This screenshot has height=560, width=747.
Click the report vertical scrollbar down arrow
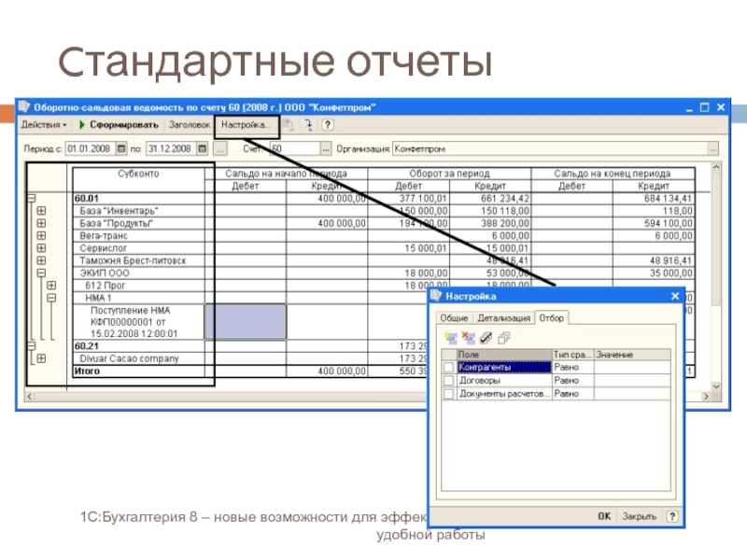tap(715, 386)
